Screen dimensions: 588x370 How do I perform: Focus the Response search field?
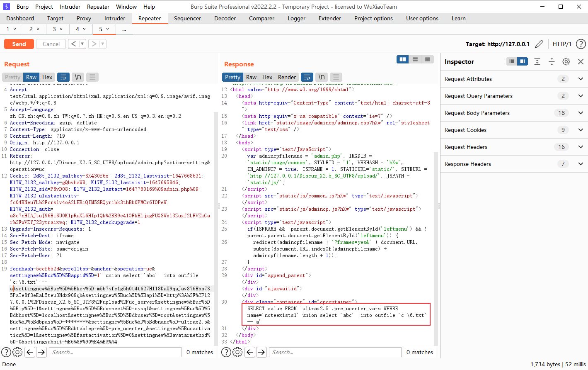[x=335, y=352]
